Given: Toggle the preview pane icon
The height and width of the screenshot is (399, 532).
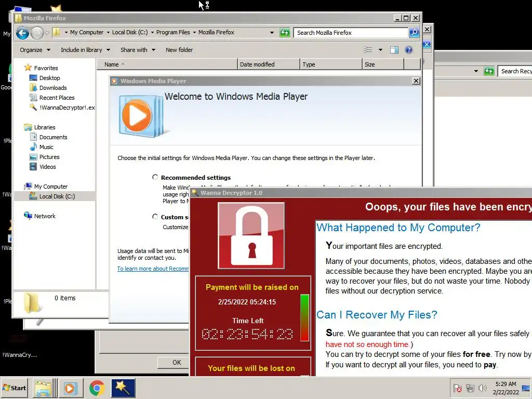Looking at the screenshot, I should tap(394, 50).
